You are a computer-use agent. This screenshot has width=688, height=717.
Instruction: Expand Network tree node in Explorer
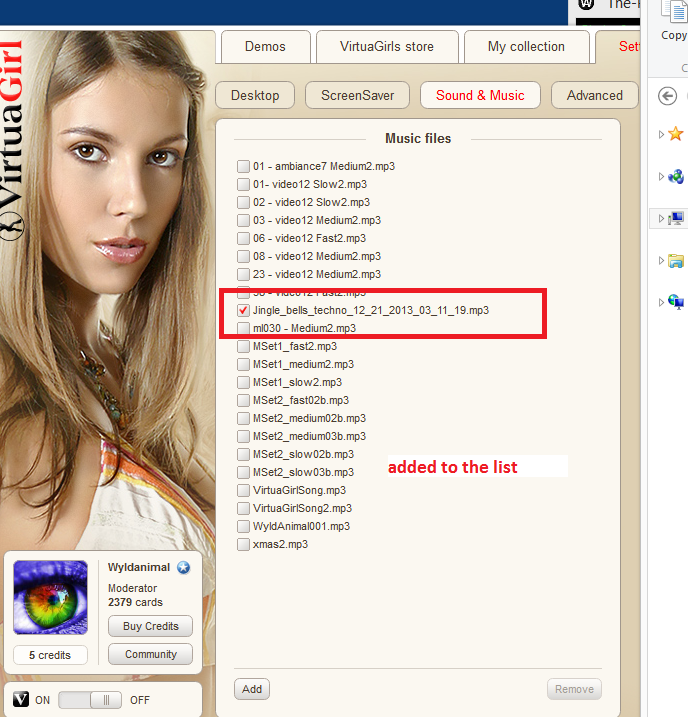point(661,302)
